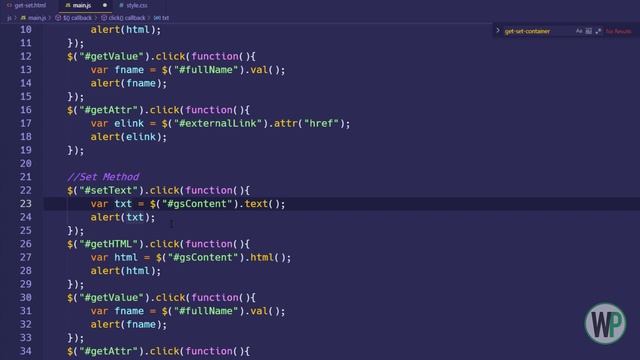
Task: Click alert(fname); on line 32
Action: (x=129, y=324)
